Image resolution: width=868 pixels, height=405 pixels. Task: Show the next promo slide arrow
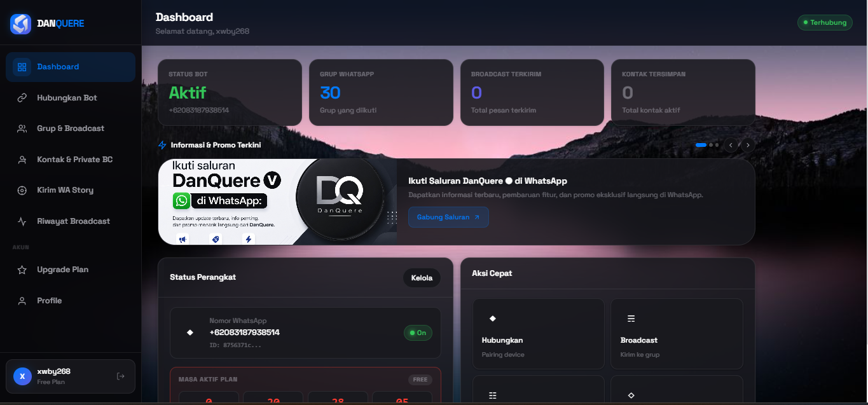(x=748, y=145)
